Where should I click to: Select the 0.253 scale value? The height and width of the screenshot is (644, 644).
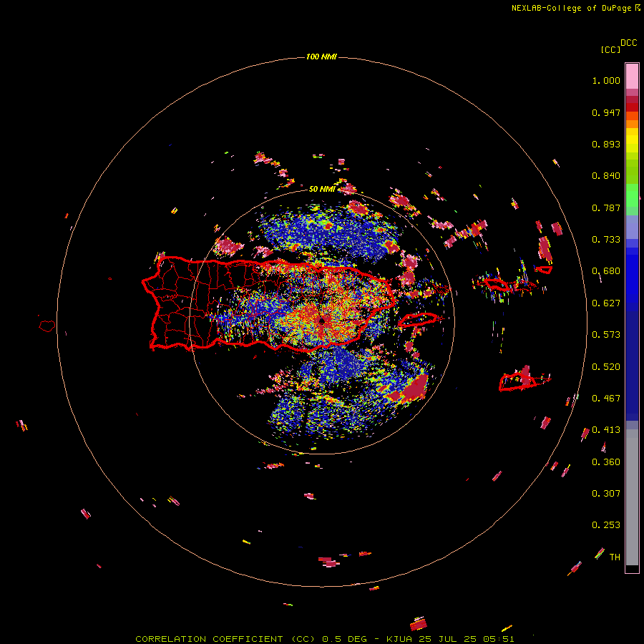tap(606, 525)
